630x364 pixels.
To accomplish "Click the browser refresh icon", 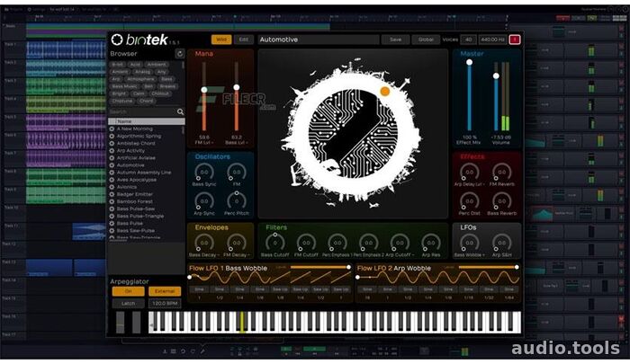I will (x=180, y=54).
